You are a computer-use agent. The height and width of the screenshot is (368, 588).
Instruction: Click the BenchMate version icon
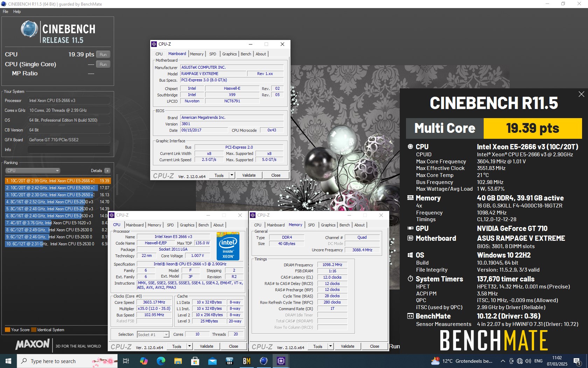(x=410, y=316)
